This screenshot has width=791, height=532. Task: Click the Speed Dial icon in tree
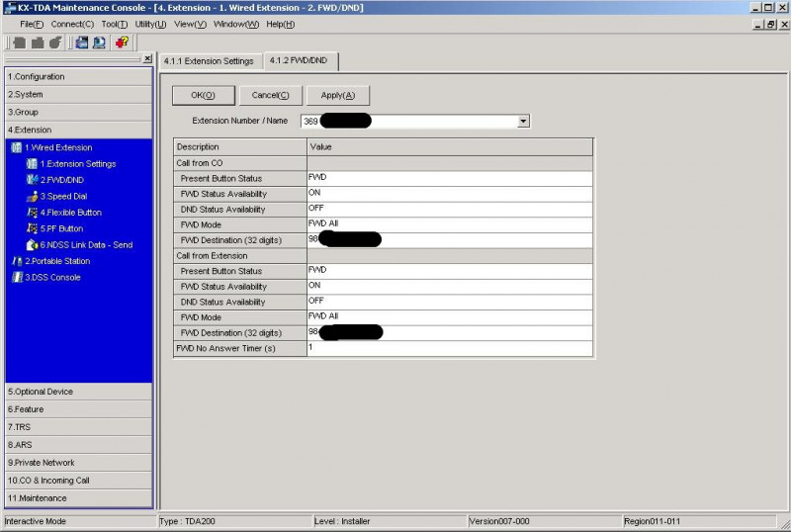(x=32, y=196)
